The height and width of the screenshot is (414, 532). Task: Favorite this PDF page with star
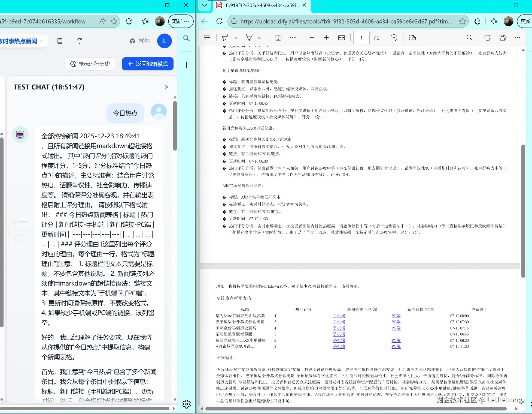pos(462,21)
